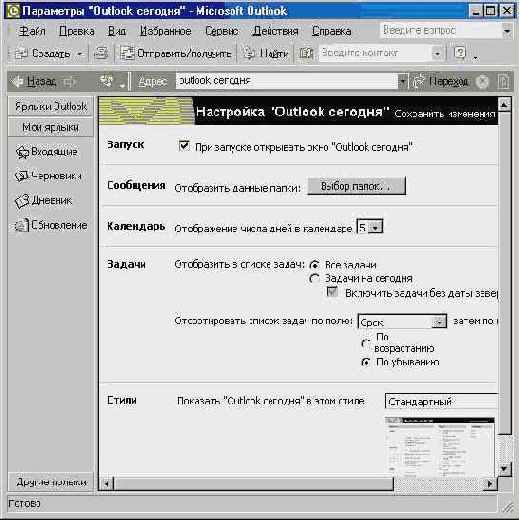Click the Print icon in toolbar
This screenshot has height=520, width=519.
tap(100, 53)
